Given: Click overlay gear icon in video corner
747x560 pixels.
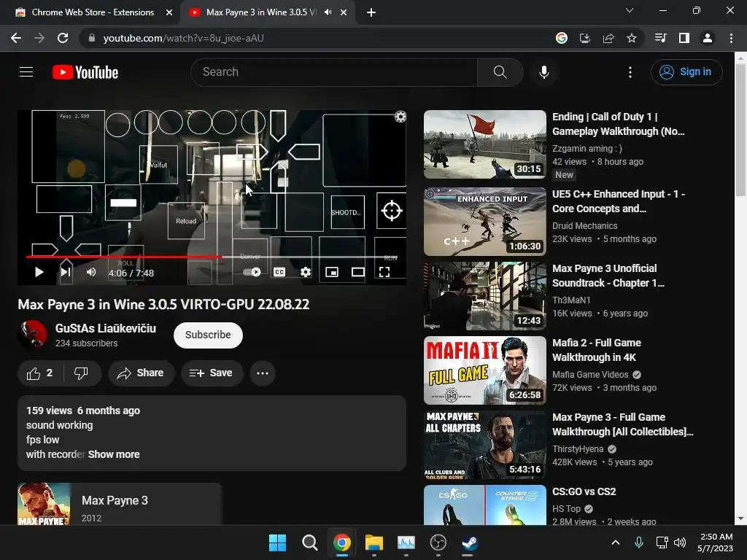Looking at the screenshot, I should (x=400, y=117).
